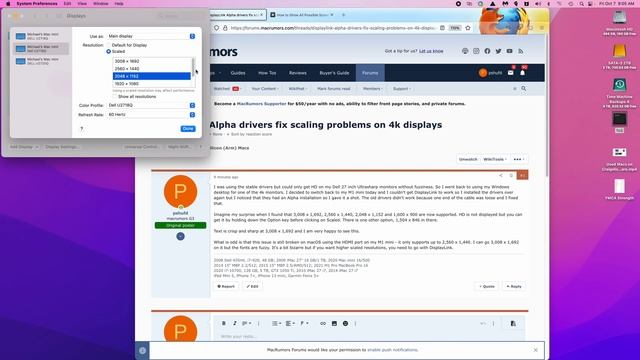Image resolution: width=640 pixels, height=360 pixels.
Task: Enable Show all resolutions checkbox
Action: coord(115,97)
